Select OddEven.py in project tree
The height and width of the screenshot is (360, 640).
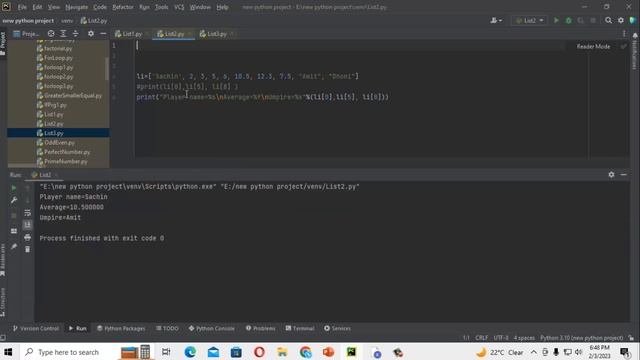tap(59, 142)
